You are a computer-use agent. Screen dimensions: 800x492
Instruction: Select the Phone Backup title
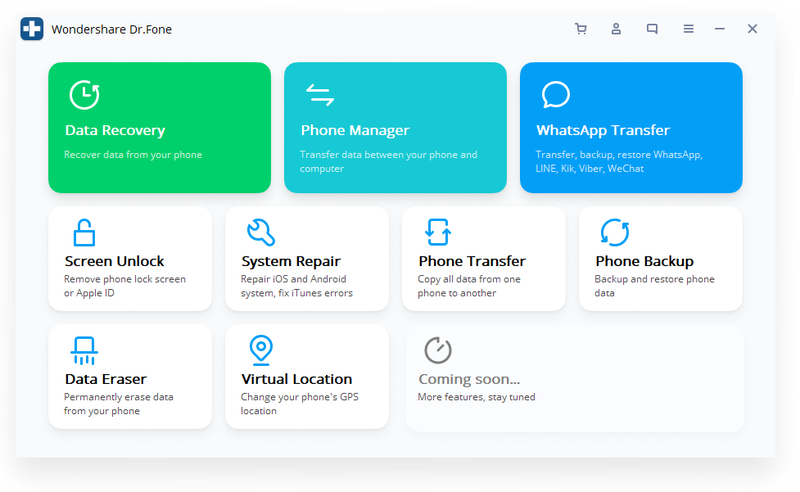coord(644,261)
